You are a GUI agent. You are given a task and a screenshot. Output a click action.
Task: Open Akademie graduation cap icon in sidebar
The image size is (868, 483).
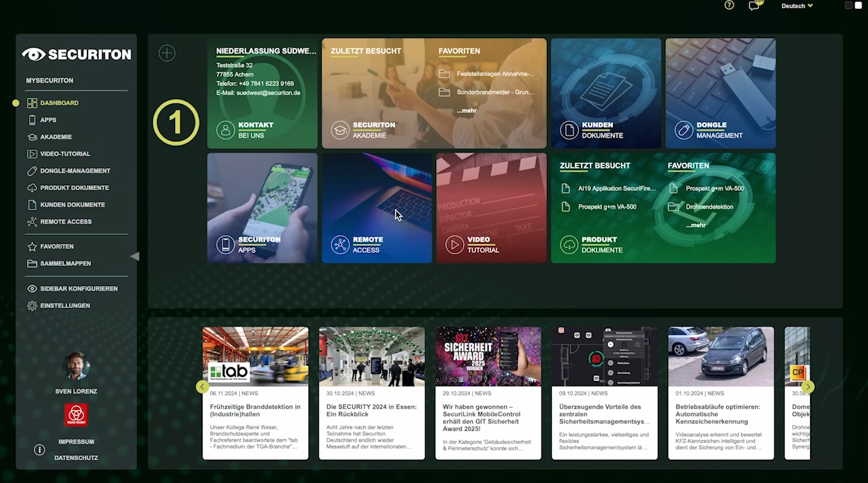click(32, 137)
